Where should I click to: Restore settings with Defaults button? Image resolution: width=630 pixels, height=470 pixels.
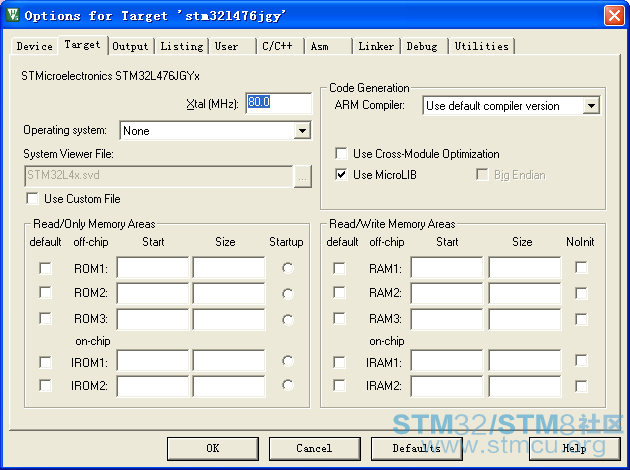(x=417, y=448)
